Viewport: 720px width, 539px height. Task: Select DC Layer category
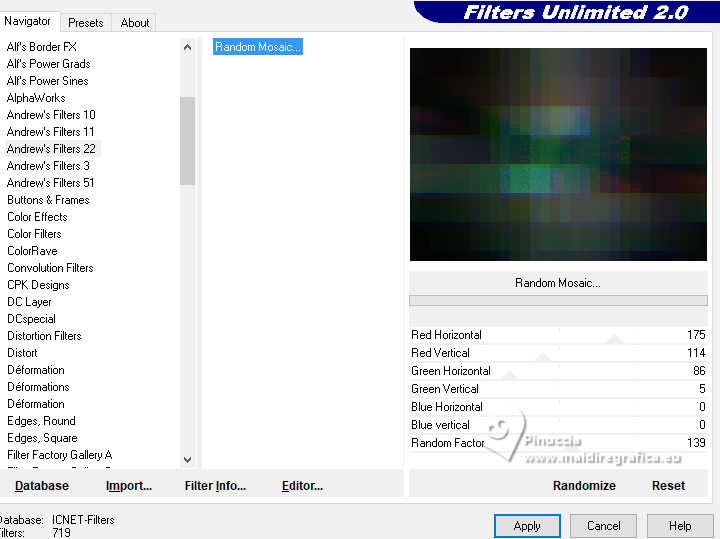pos(29,302)
